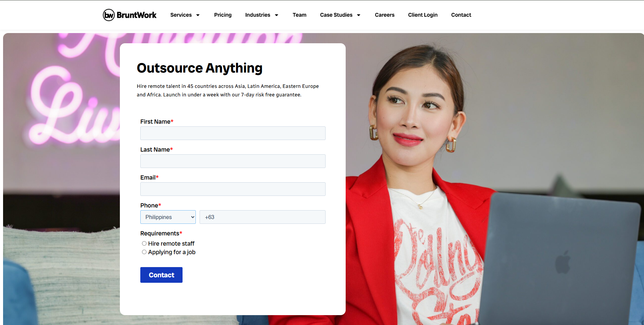Open the Services menu
Screen dimensions: 644x325
181,15
